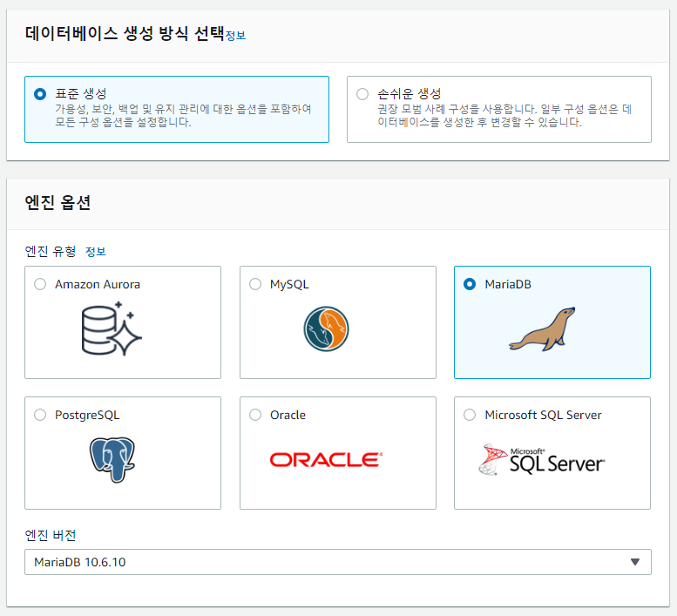
Task: Click the MySQL dolphin logo
Action: coord(326,329)
